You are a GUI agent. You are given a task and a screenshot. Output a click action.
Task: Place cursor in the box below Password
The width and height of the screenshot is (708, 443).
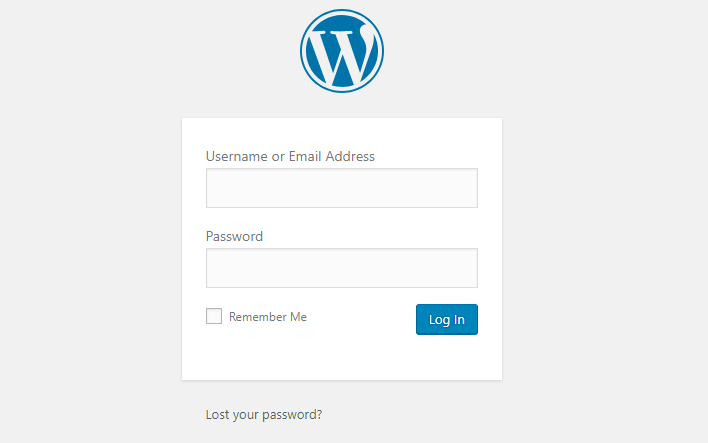click(x=342, y=268)
